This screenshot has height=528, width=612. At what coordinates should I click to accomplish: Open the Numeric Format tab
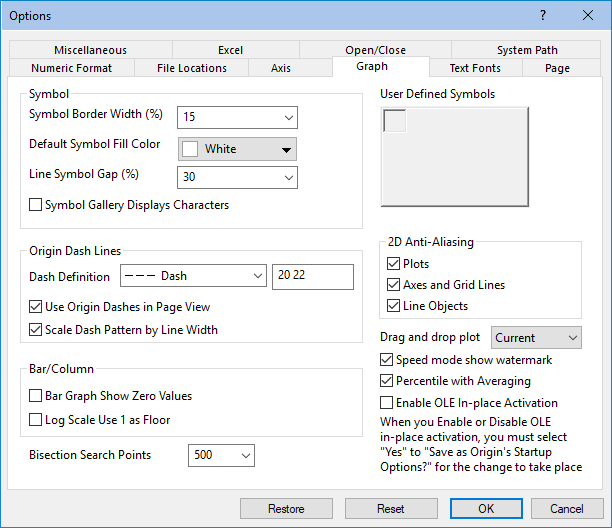(x=71, y=68)
